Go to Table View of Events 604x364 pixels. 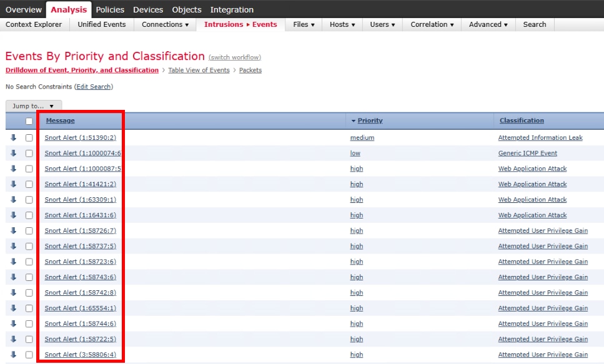pyautogui.click(x=199, y=70)
